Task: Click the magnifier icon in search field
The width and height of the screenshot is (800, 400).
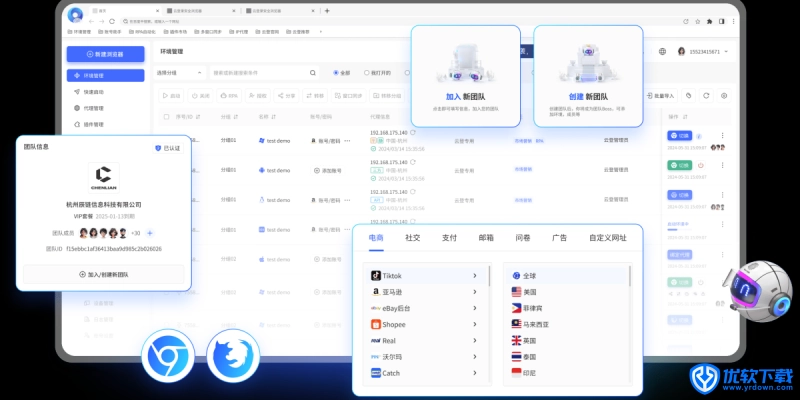Action: tap(313, 73)
